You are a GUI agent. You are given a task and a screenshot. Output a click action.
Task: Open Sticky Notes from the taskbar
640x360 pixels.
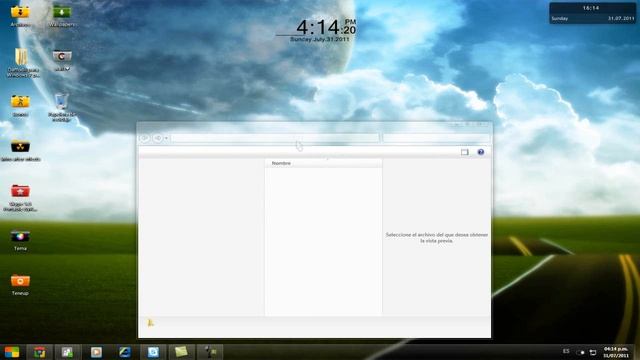(x=181, y=352)
